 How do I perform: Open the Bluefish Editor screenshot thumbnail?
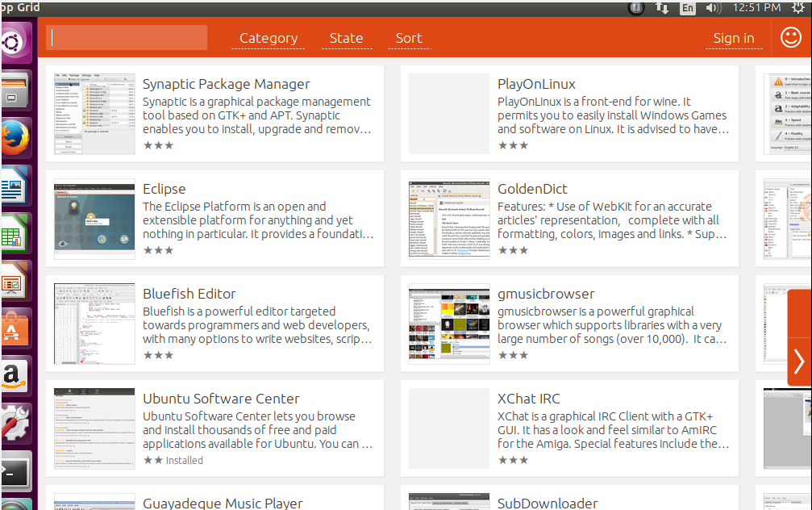95,324
